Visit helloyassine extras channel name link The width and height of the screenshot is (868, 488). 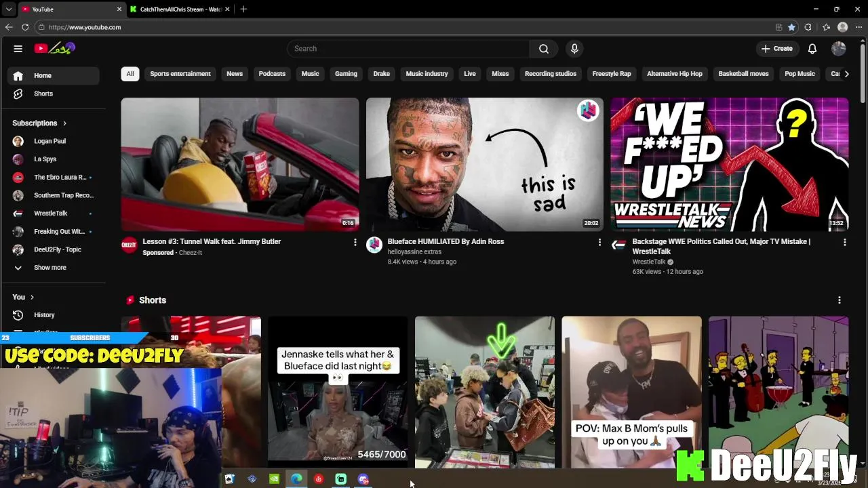click(414, 252)
